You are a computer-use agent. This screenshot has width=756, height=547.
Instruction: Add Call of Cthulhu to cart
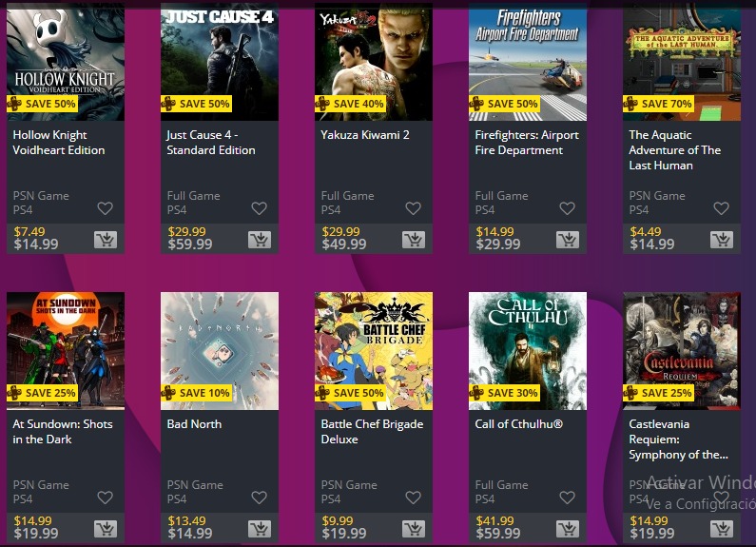click(568, 529)
